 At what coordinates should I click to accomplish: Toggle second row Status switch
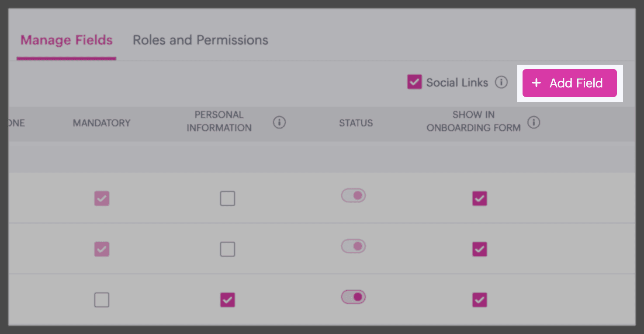click(x=353, y=246)
